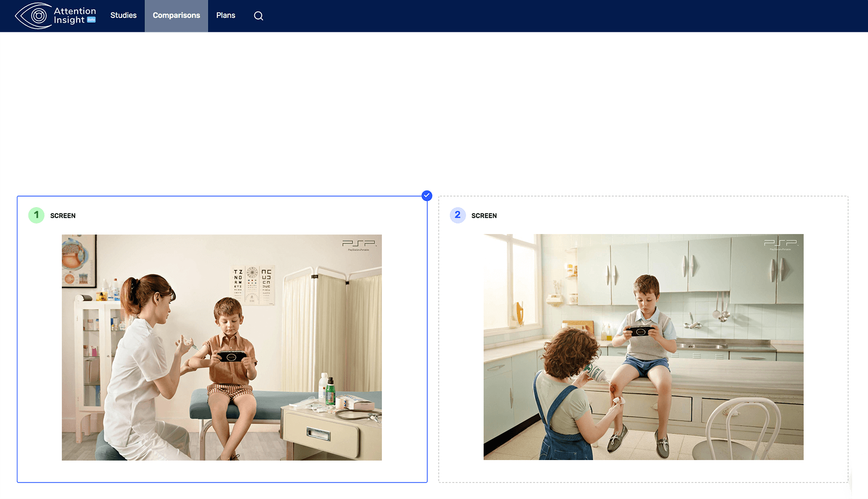Viewport: 868px width, 499px height.
Task: Click the blue number 2 badge
Action: 458,215
